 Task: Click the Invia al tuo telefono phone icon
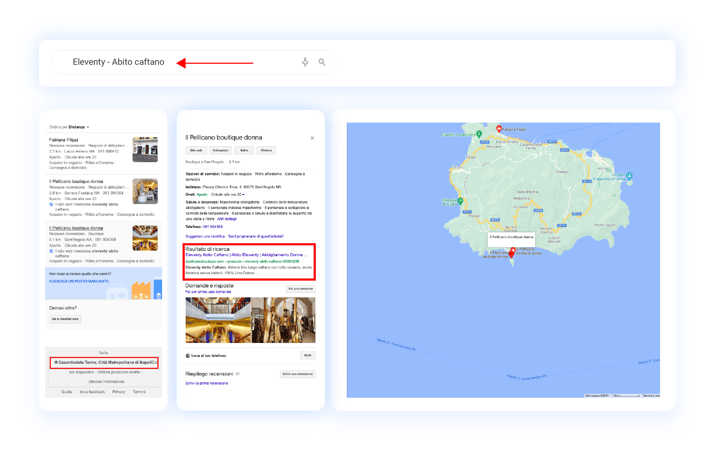click(x=187, y=356)
